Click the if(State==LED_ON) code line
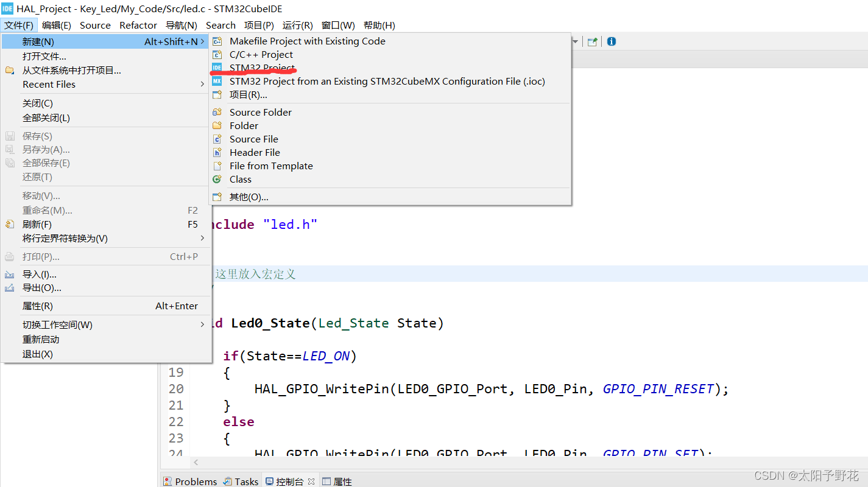 (289, 356)
